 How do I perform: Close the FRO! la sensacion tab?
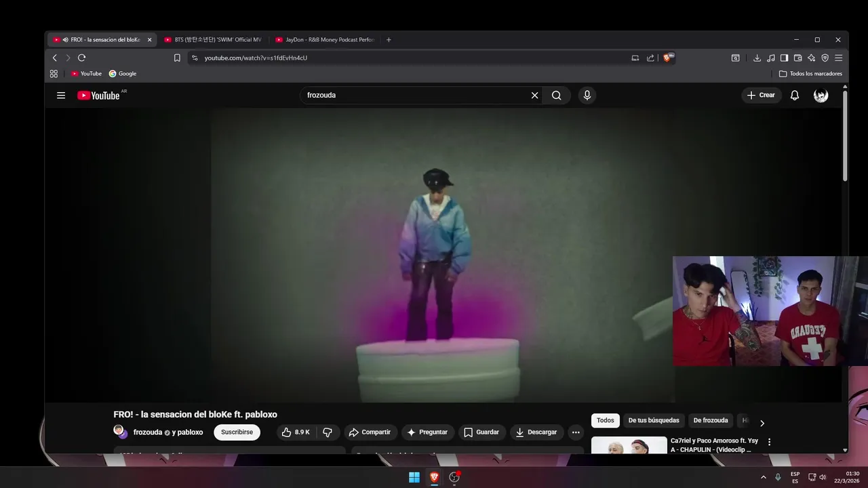(150, 40)
